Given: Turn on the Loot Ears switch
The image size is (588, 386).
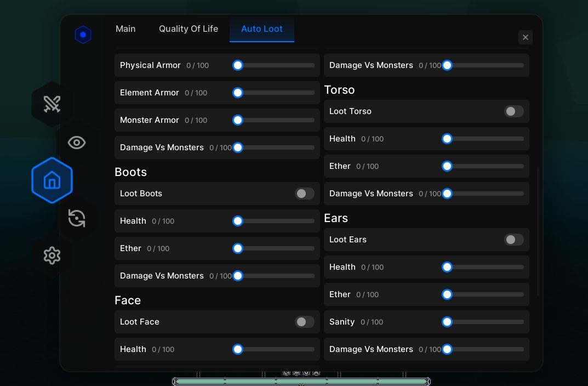Looking at the screenshot, I should click(x=513, y=240).
